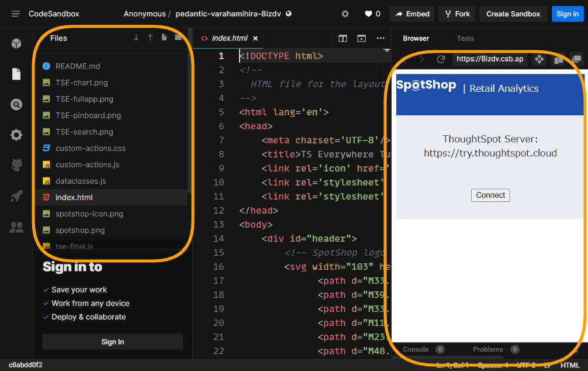Open the editor options menu with three dots

pyautogui.click(x=381, y=38)
